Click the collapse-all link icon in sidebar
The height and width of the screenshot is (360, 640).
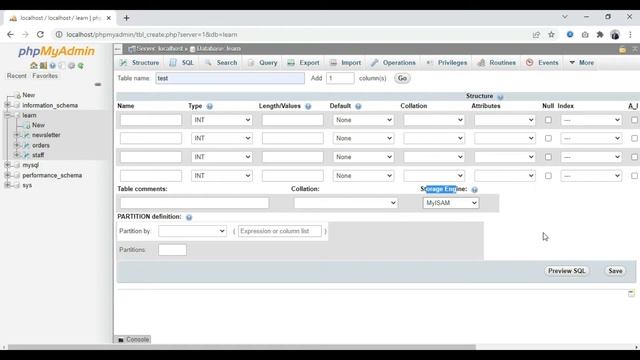(98, 84)
